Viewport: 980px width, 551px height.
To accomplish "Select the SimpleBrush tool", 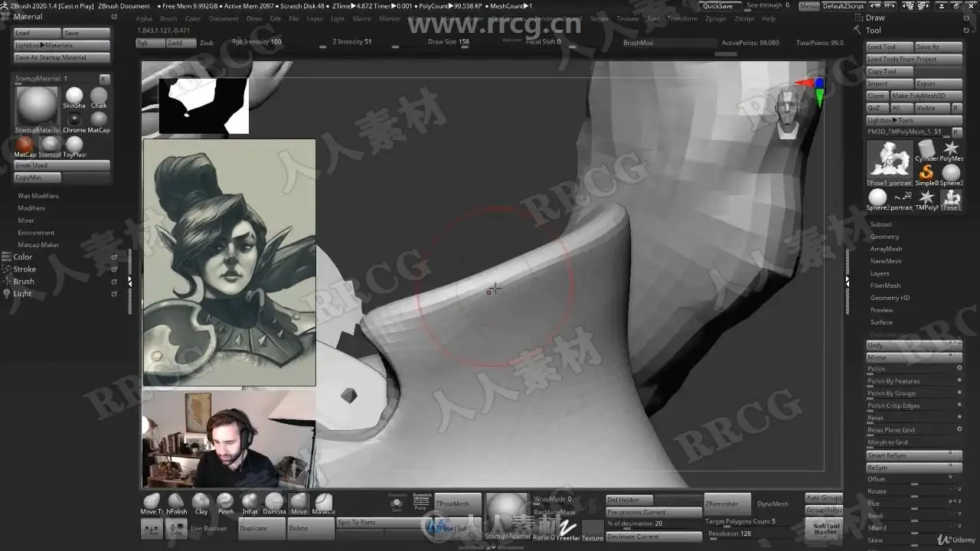I will pyautogui.click(x=926, y=175).
